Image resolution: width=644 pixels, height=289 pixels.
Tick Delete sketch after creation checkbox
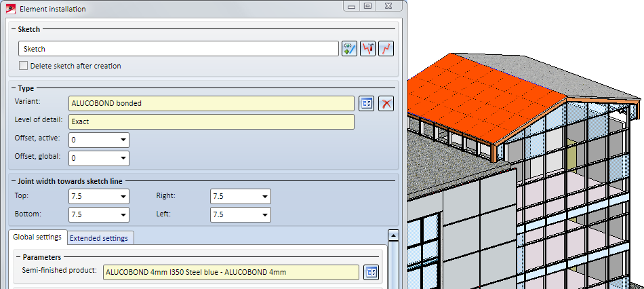[24, 66]
